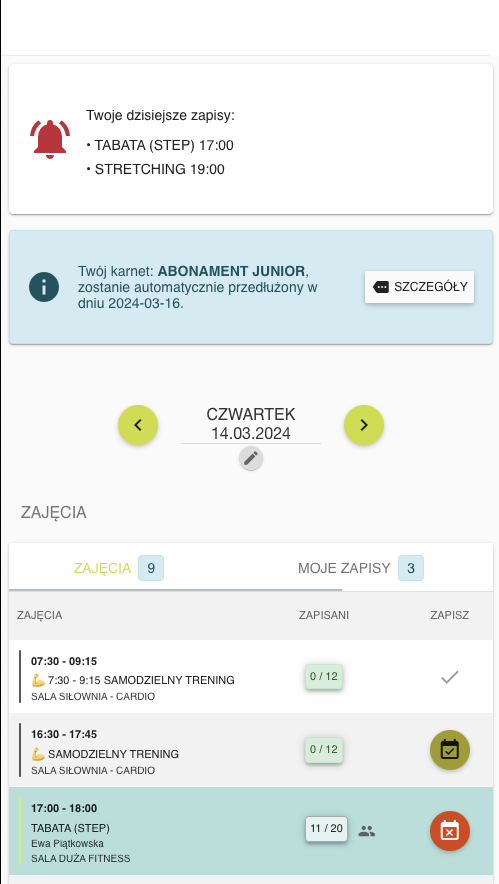Click the info circle icon
The height and width of the screenshot is (884, 499).
(44, 287)
